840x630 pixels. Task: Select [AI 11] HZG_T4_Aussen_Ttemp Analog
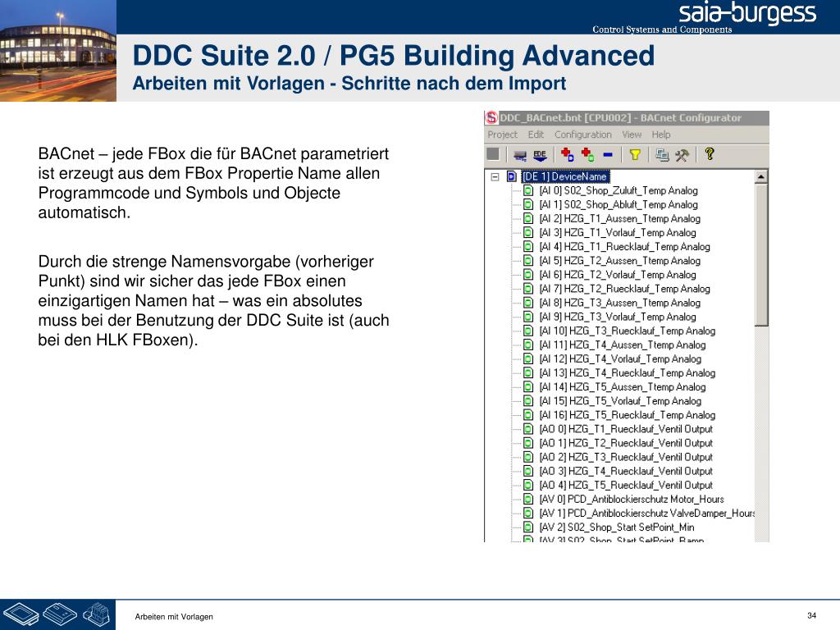coord(623,345)
